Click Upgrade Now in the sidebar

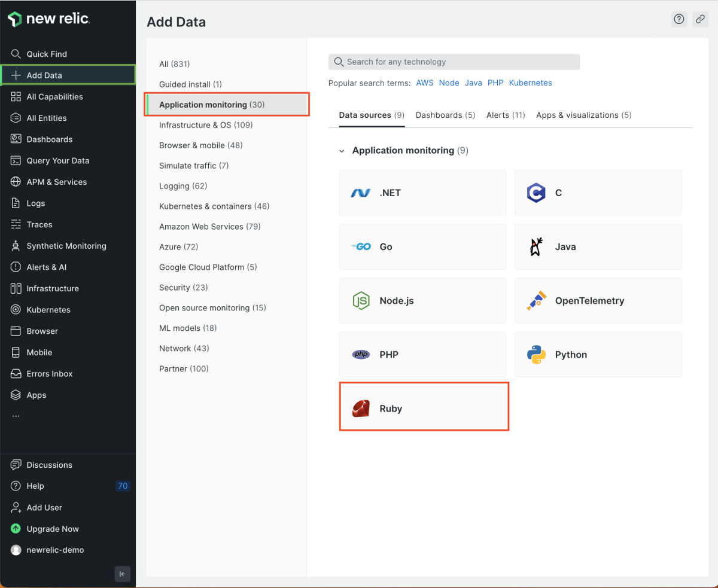pyautogui.click(x=53, y=529)
